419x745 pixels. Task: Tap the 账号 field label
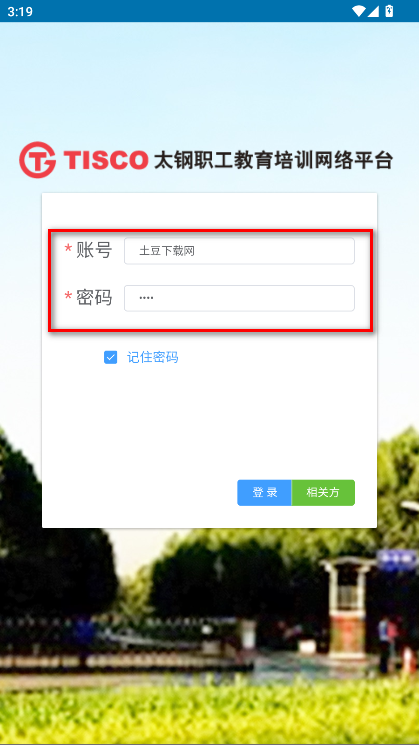pyautogui.click(x=94, y=250)
